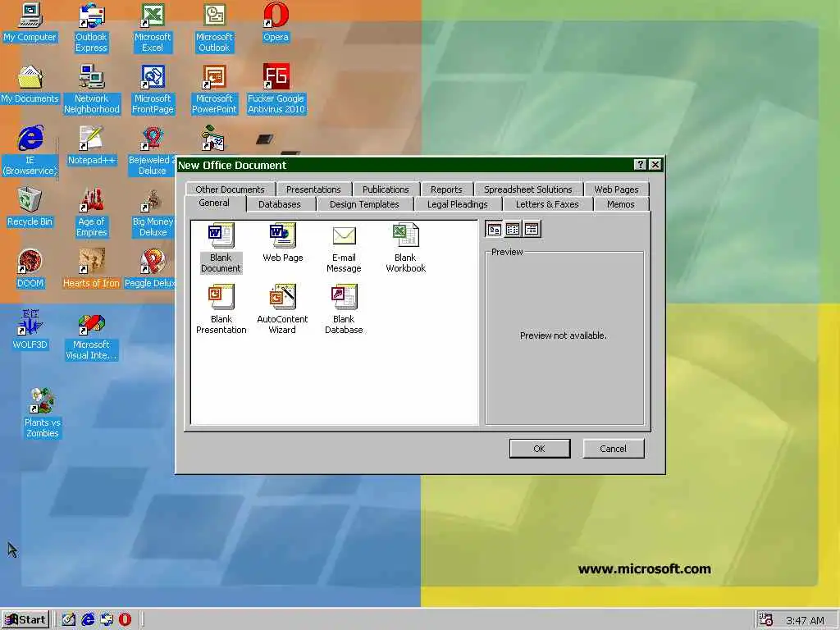
Task: Switch to the Design Templates tab
Action: tap(364, 204)
